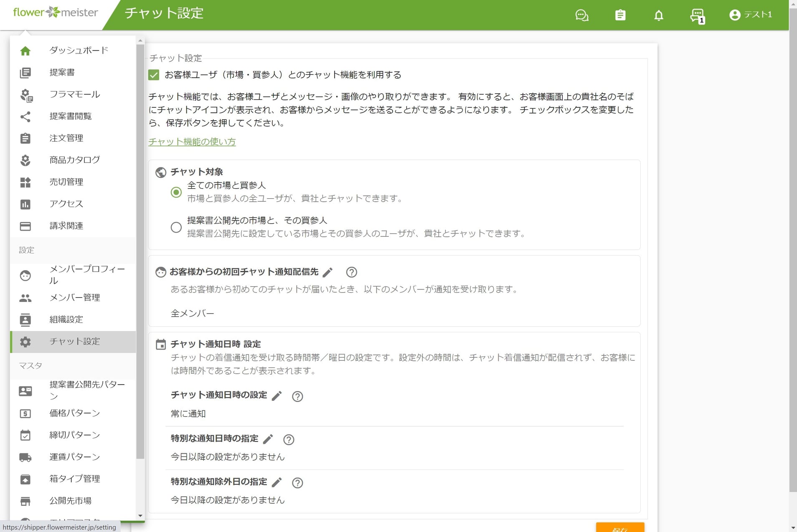Open the テスト1 user account menu
Image resolution: width=797 pixels, height=532 pixels.
(x=751, y=15)
